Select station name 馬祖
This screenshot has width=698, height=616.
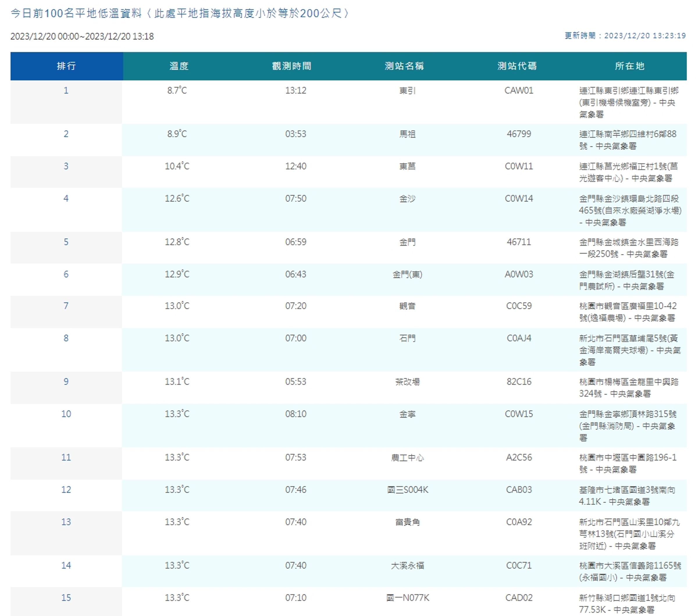click(x=407, y=134)
